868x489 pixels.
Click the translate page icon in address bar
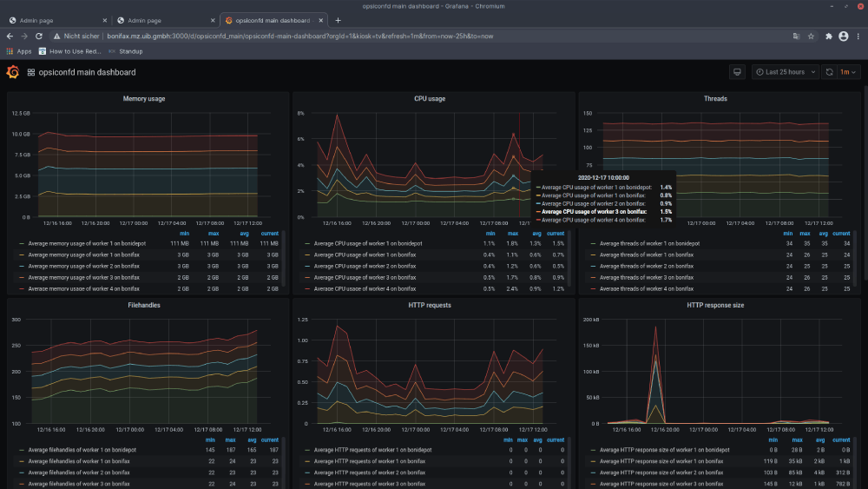pos(796,36)
